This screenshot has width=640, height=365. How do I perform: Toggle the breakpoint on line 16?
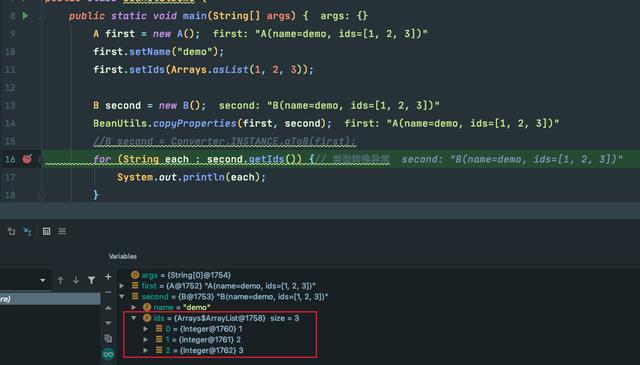[27, 159]
